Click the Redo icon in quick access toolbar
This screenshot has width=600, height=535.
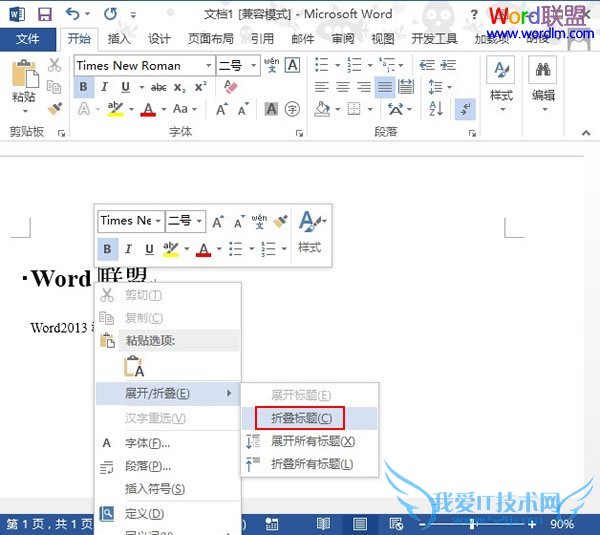click(110, 14)
